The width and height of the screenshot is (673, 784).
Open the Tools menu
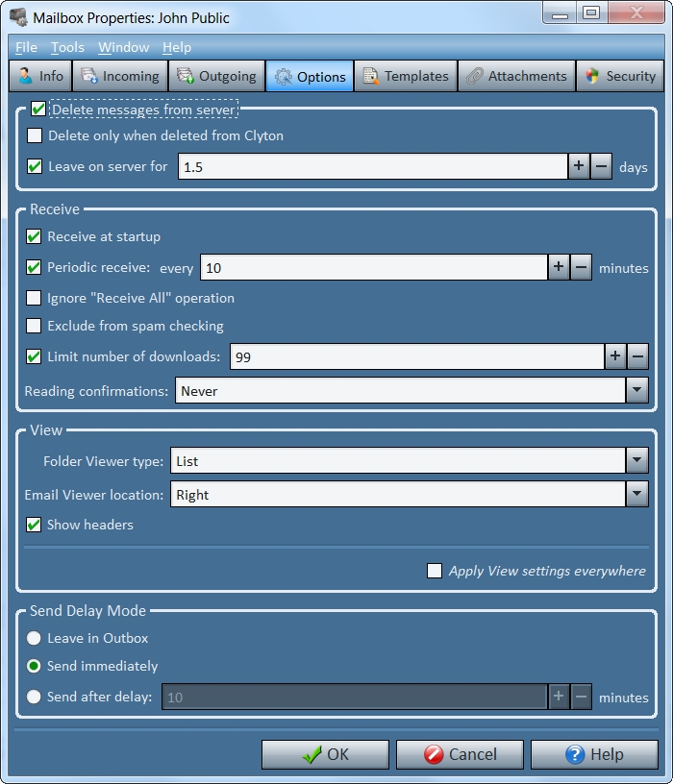[67, 47]
